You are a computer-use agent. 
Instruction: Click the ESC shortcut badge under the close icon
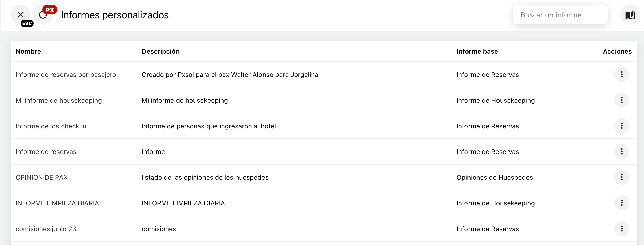click(27, 23)
